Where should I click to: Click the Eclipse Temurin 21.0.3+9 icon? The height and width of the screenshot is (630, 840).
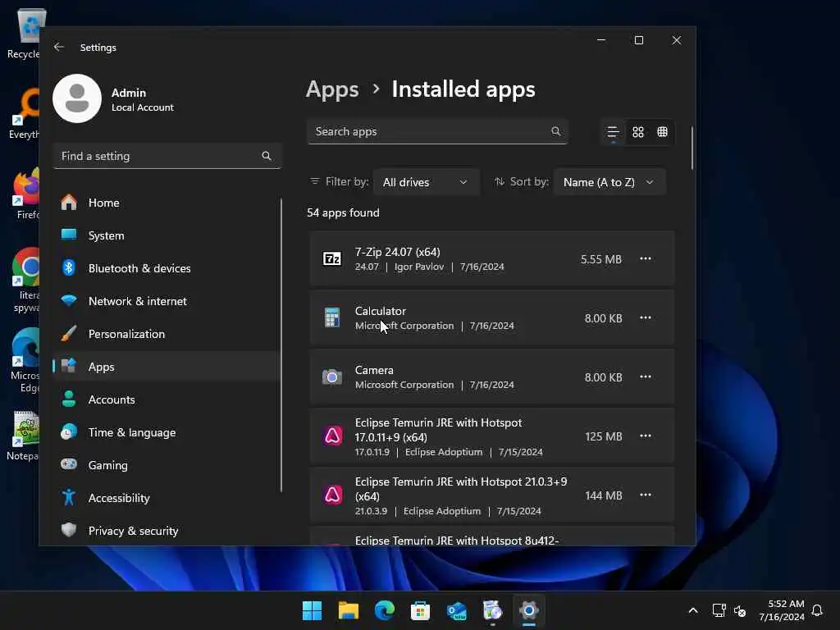(333, 495)
